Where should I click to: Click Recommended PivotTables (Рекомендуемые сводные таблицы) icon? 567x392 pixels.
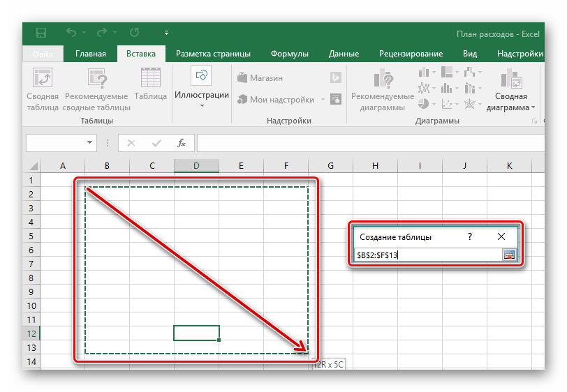pyautogui.click(x=96, y=79)
